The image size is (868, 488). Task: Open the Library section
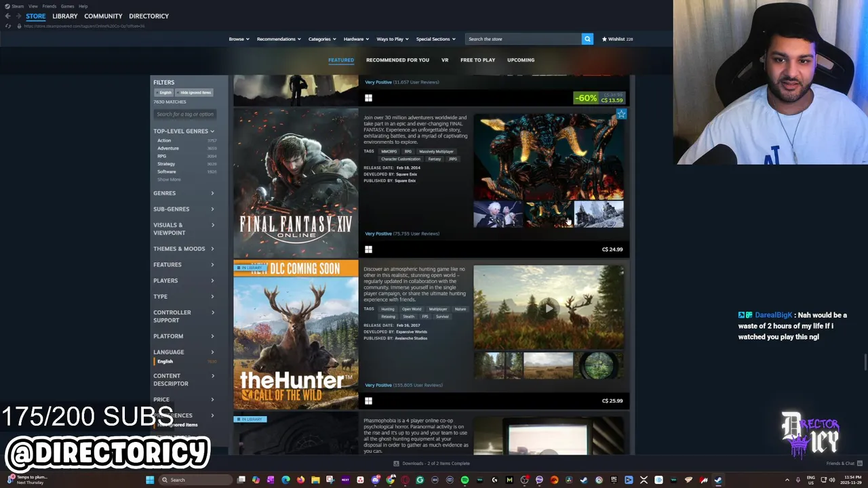click(x=65, y=16)
